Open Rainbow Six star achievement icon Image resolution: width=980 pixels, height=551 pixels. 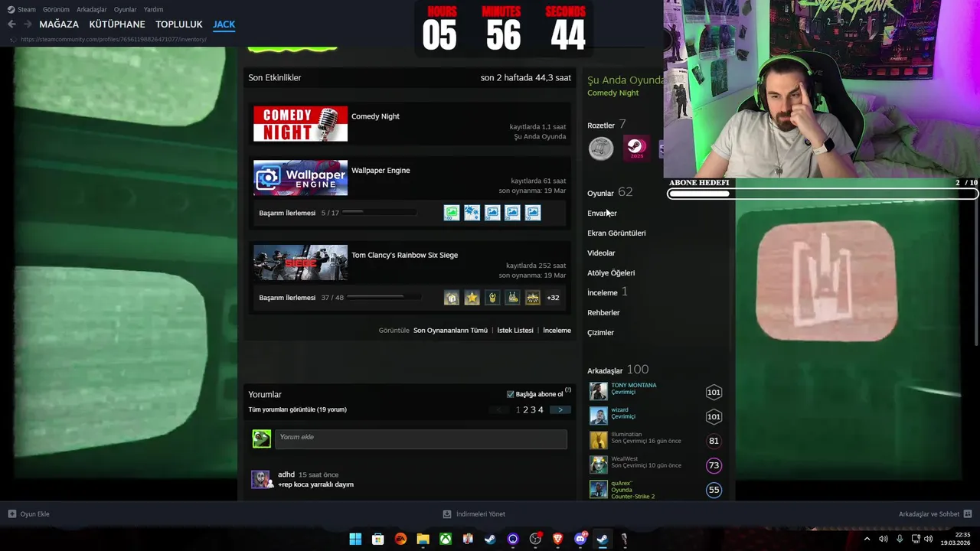click(x=472, y=298)
